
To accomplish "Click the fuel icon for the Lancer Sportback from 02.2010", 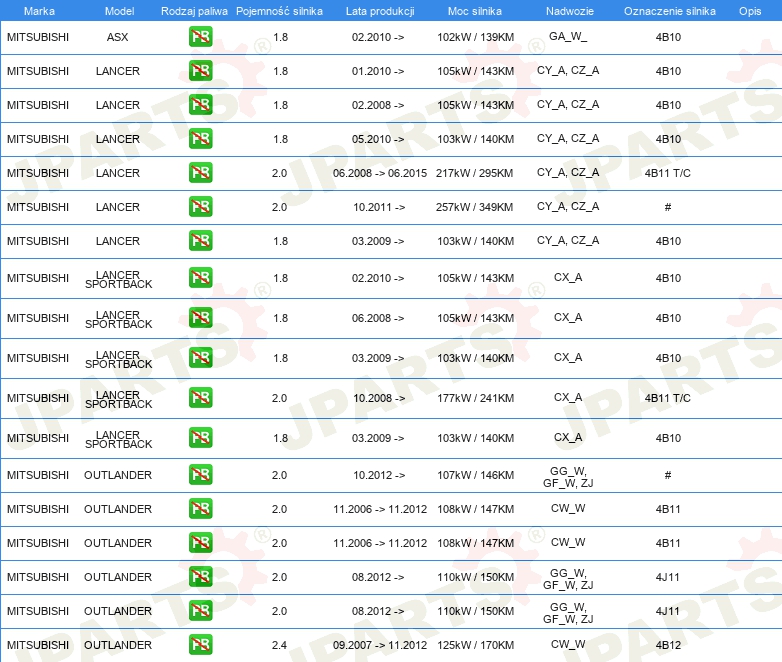I will tap(200, 278).
